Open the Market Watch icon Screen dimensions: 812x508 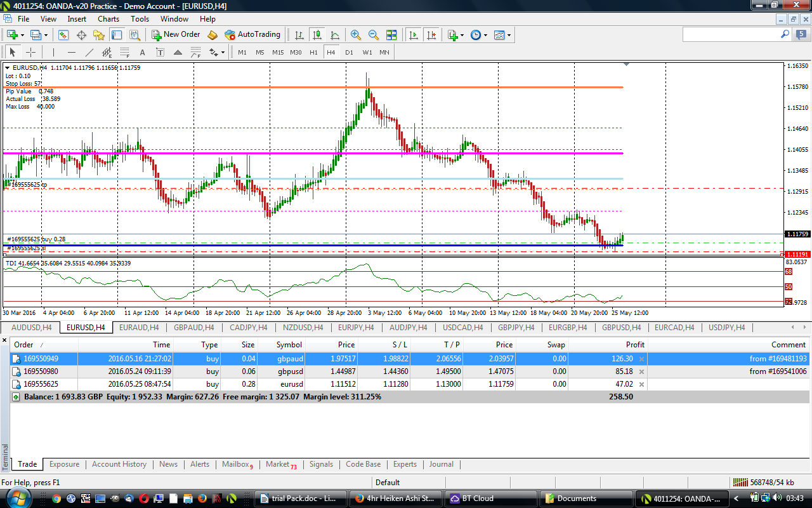tap(63, 35)
